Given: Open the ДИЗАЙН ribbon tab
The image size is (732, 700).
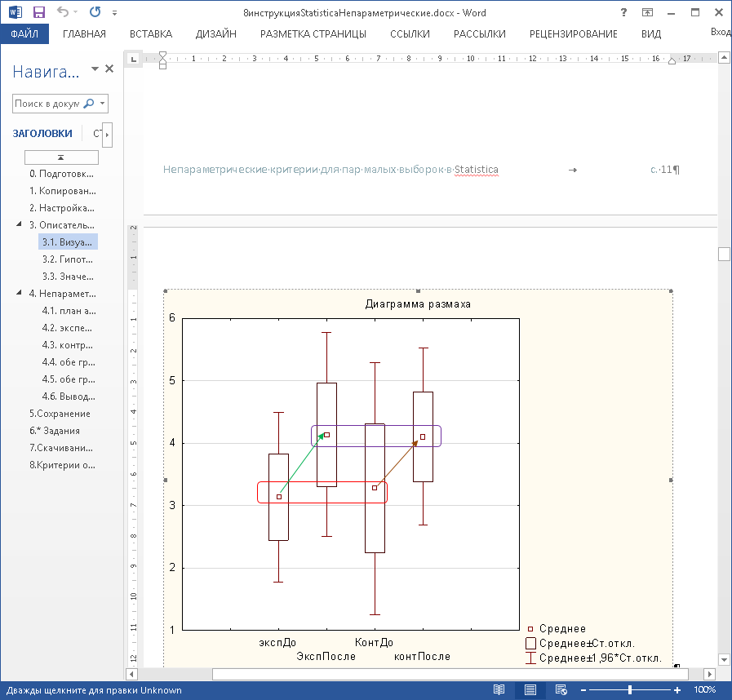Looking at the screenshot, I should pos(216,34).
